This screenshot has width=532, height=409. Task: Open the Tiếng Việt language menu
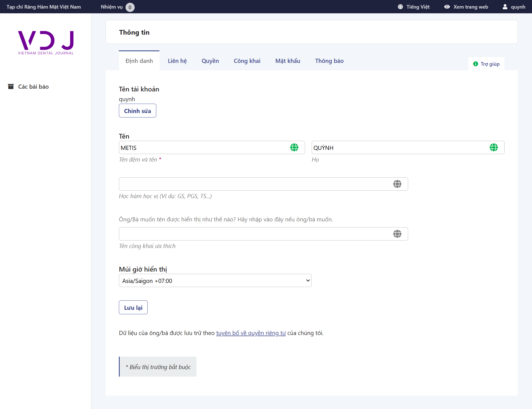[414, 7]
